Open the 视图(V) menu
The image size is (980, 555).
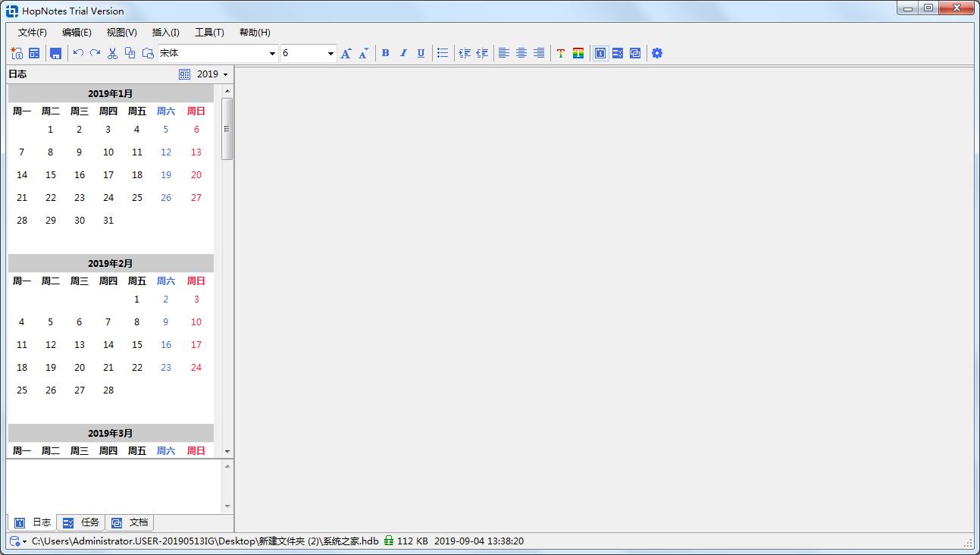pos(122,33)
